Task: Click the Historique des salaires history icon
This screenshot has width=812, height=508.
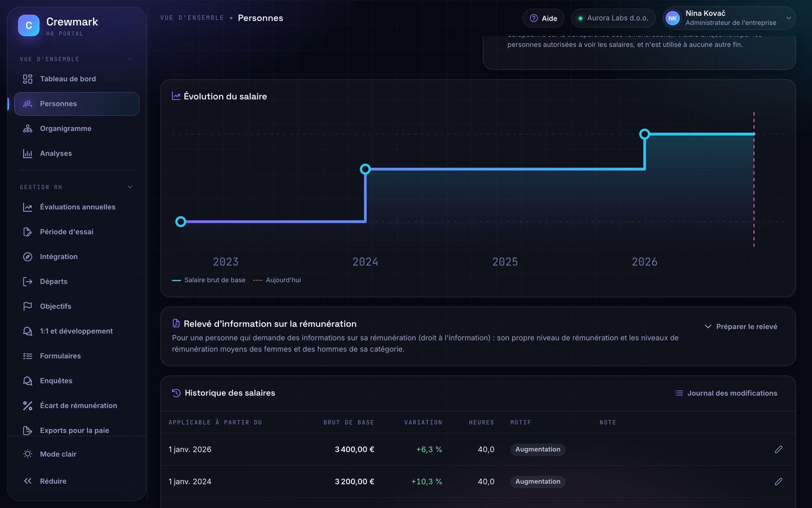Action: point(176,393)
